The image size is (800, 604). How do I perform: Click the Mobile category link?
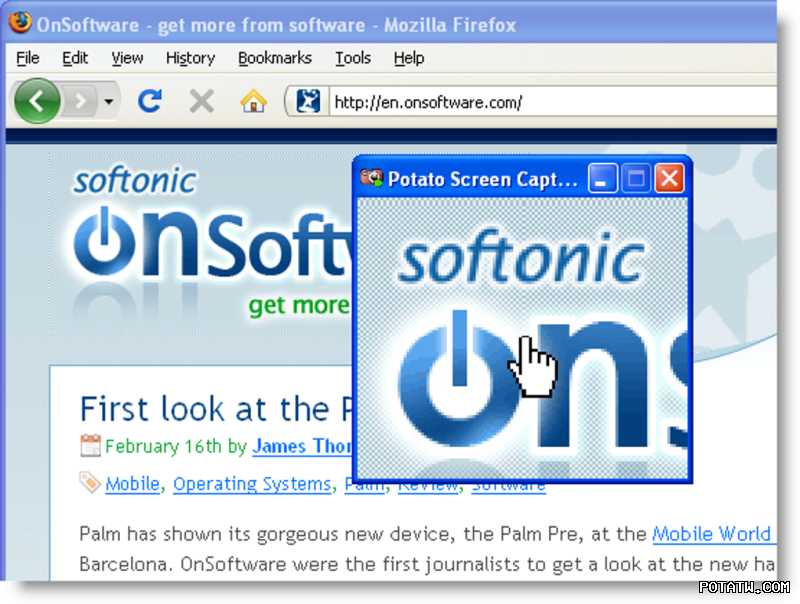pos(132,484)
